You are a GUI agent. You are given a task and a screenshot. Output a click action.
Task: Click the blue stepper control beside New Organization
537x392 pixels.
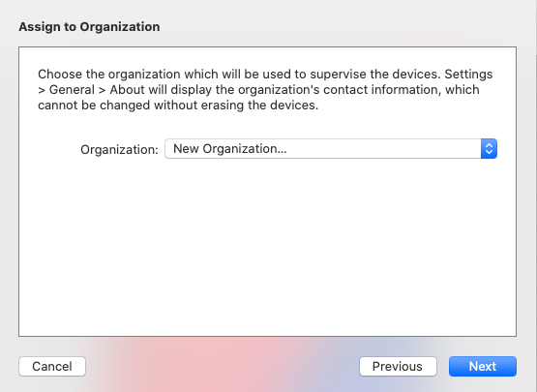click(x=489, y=149)
